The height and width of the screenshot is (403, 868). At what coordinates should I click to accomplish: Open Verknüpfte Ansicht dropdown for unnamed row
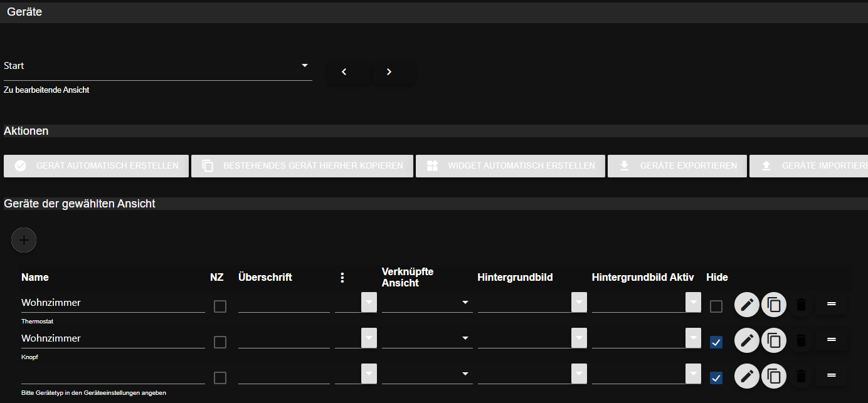coord(426,374)
